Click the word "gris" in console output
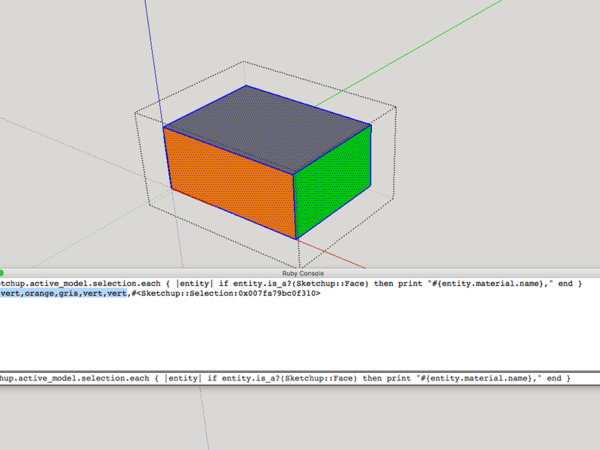The width and height of the screenshot is (600, 450). [70, 294]
